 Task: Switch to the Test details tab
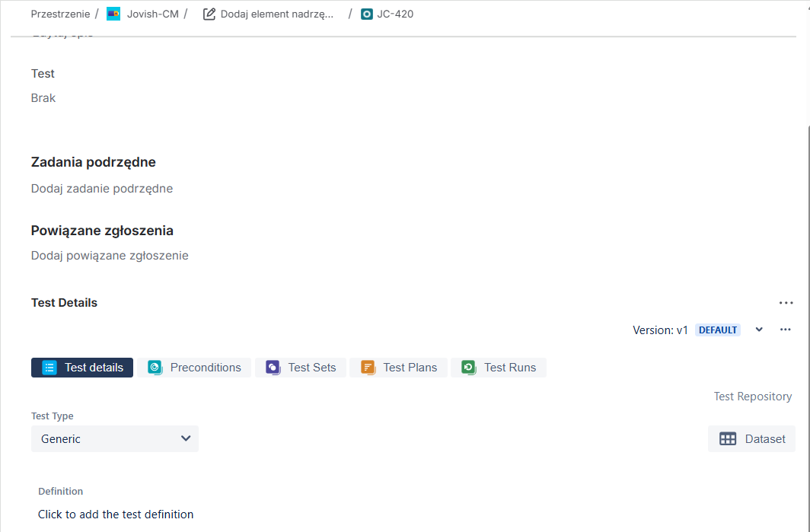pyautogui.click(x=82, y=368)
